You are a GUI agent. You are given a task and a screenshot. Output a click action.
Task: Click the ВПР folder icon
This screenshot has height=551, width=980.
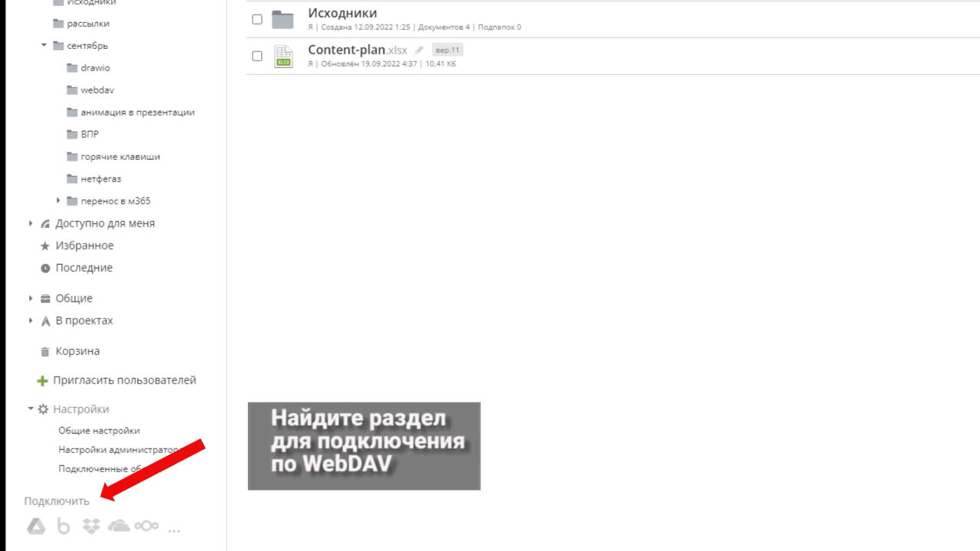(x=72, y=134)
